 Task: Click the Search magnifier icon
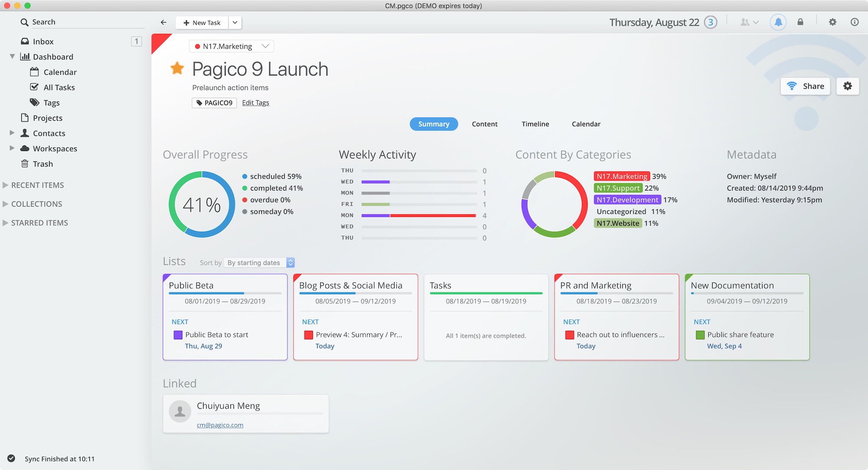pyautogui.click(x=24, y=22)
